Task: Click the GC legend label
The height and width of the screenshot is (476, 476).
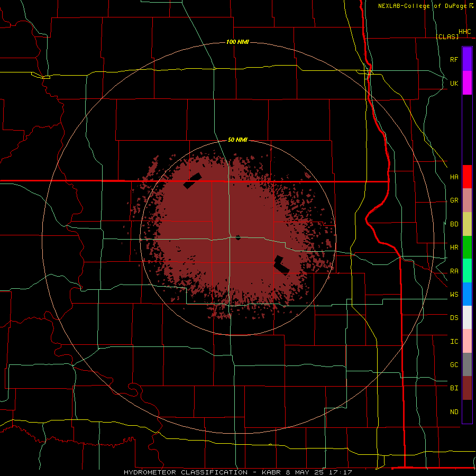Action: [454, 365]
